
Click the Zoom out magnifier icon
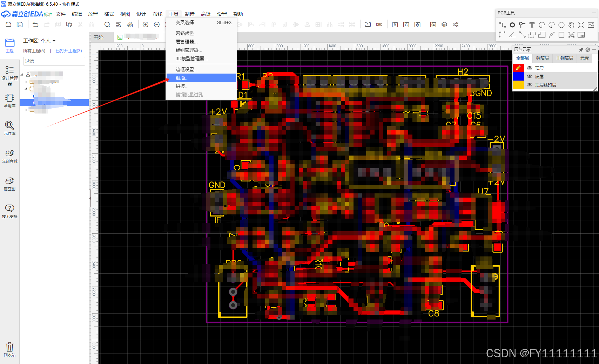tap(157, 25)
